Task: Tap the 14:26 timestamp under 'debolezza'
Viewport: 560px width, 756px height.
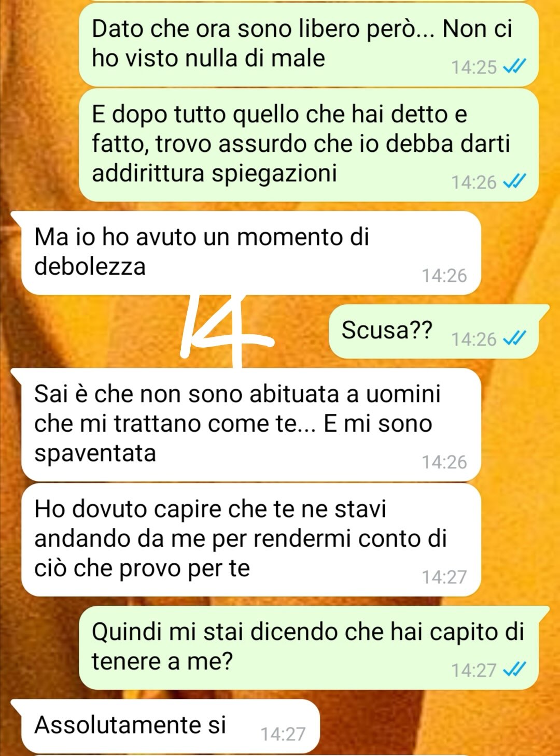Action: [x=444, y=275]
